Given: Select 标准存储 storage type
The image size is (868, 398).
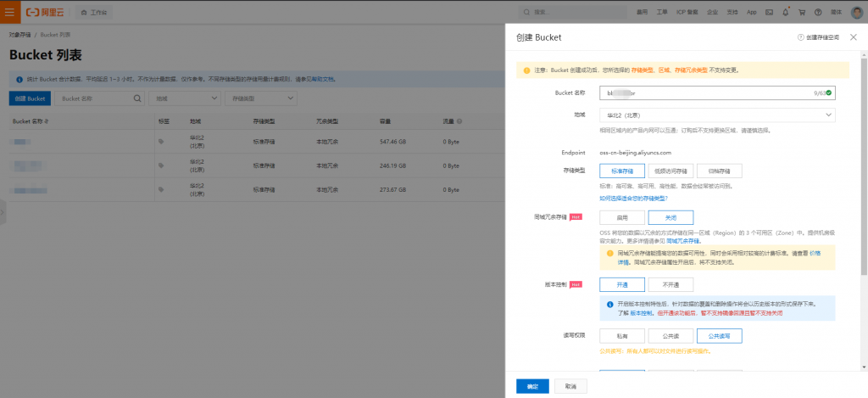Looking at the screenshot, I should tap(622, 171).
